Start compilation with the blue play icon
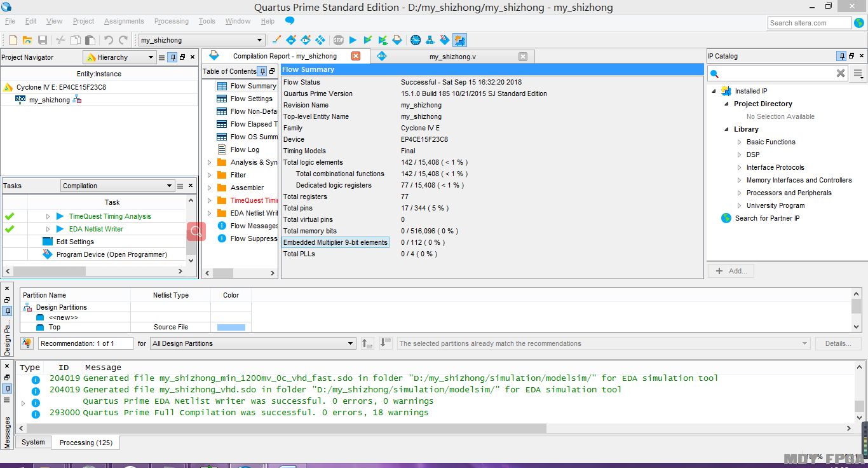868x468 pixels. click(x=353, y=40)
